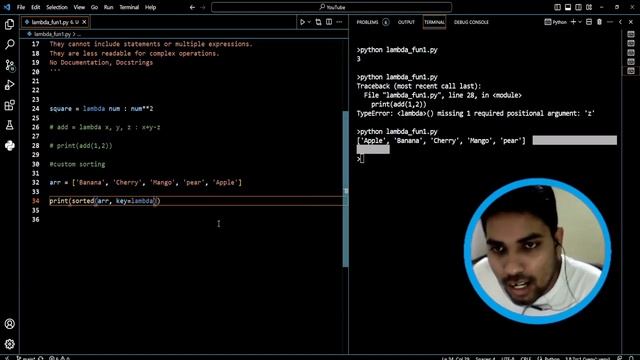Click the print(sorted(arr, key=lambda)) line
The width and height of the screenshot is (640, 360).
(105, 201)
